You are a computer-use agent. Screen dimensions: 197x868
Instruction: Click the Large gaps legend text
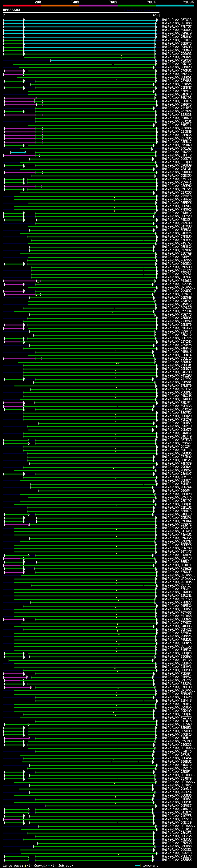click(38, 866)
